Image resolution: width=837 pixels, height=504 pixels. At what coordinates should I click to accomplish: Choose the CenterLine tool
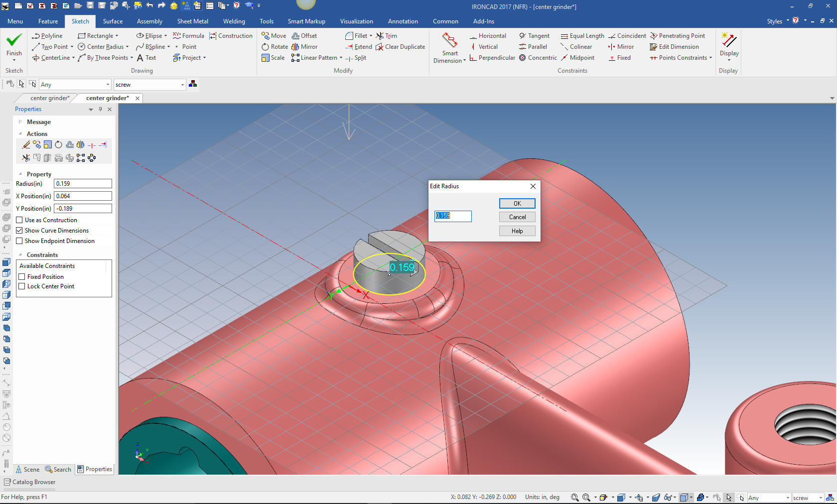(51, 58)
